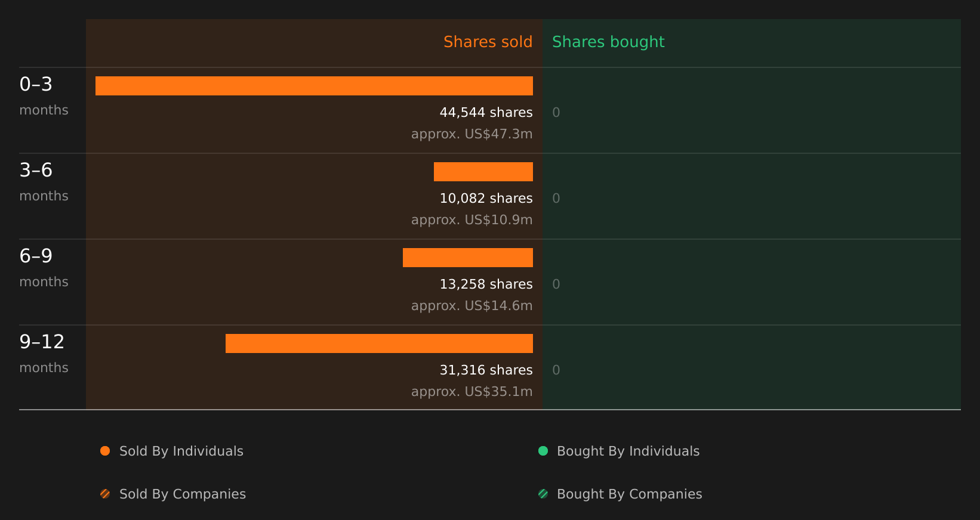This screenshot has height=520, width=980.
Task: Click the 3–6 months sold bar
Action: point(483,172)
